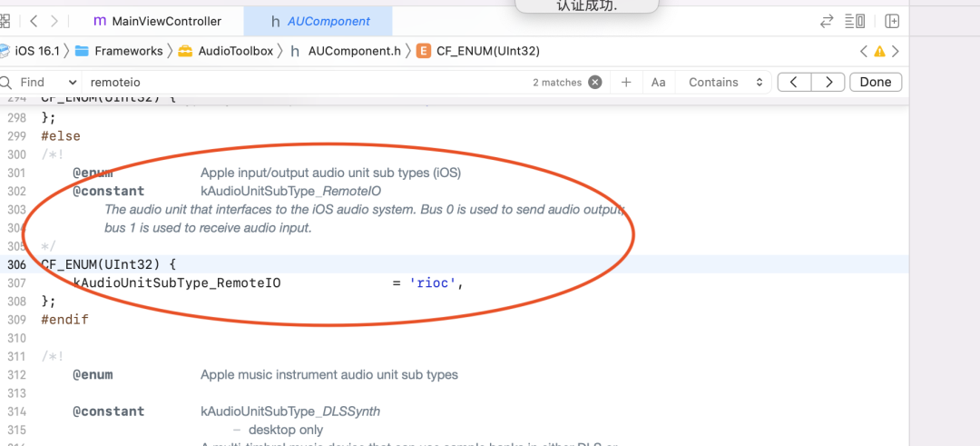Toggle the Aa match case option
This screenshot has width=980, height=446.
(658, 82)
